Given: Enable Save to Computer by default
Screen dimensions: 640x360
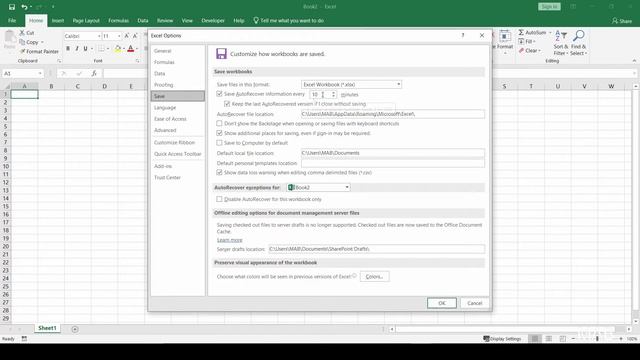Looking at the screenshot, I should click(219, 143).
